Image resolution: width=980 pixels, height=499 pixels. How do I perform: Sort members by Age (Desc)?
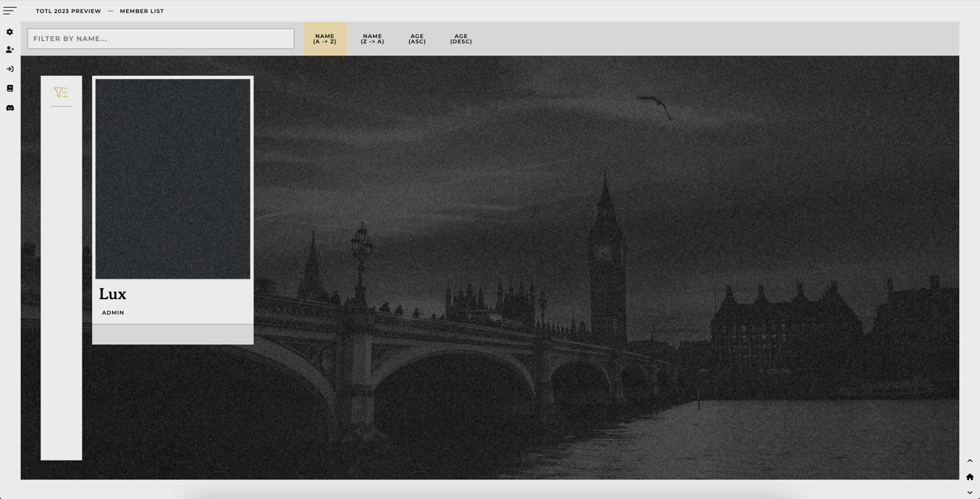(x=461, y=39)
